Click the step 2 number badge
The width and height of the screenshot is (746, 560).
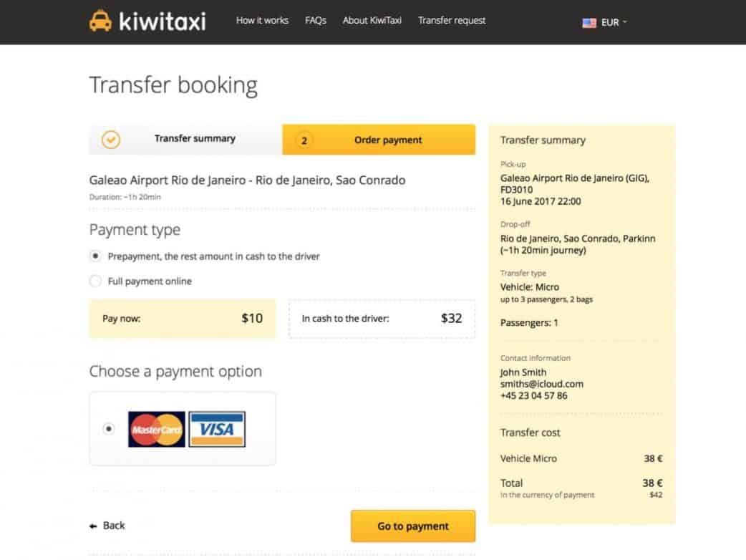pos(304,140)
